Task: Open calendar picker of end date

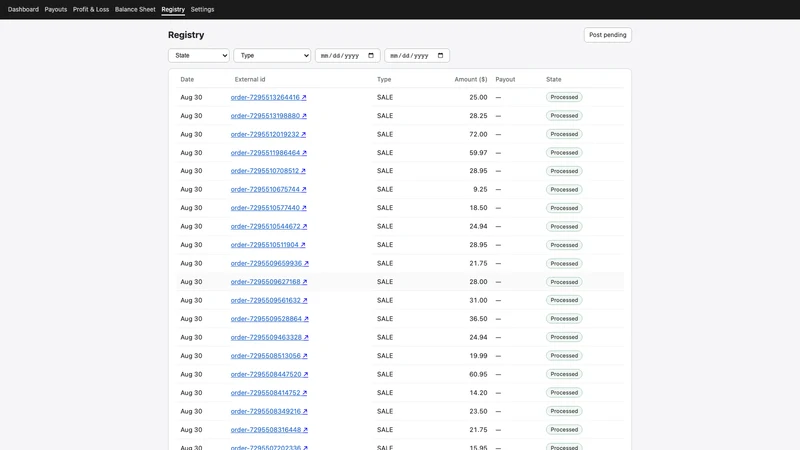Action: tap(440, 56)
